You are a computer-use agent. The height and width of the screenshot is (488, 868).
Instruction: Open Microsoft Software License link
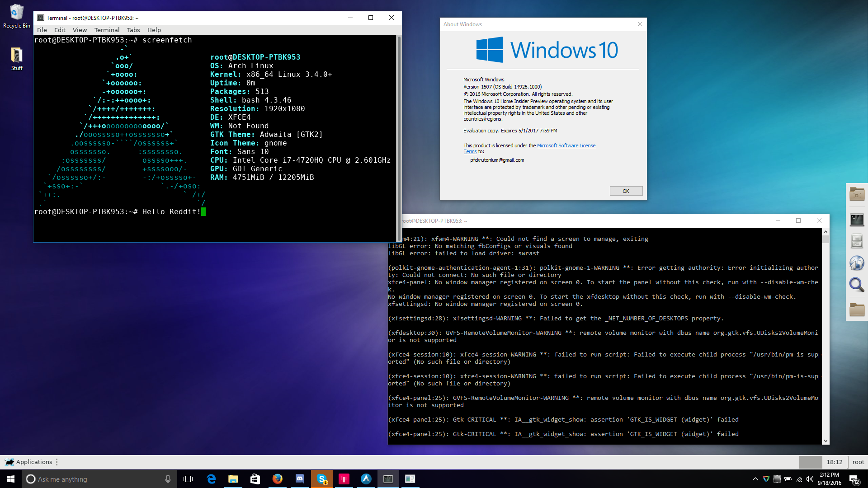pyautogui.click(x=566, y=145)
